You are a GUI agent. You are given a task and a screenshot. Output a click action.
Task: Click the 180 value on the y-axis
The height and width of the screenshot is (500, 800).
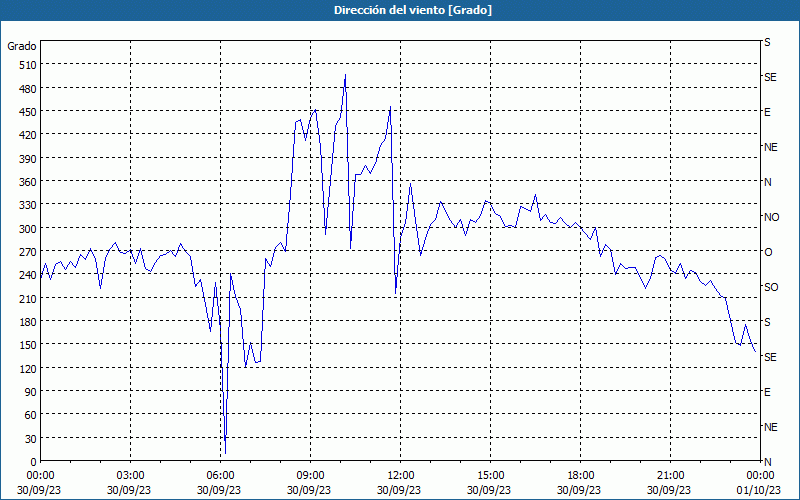28,322
